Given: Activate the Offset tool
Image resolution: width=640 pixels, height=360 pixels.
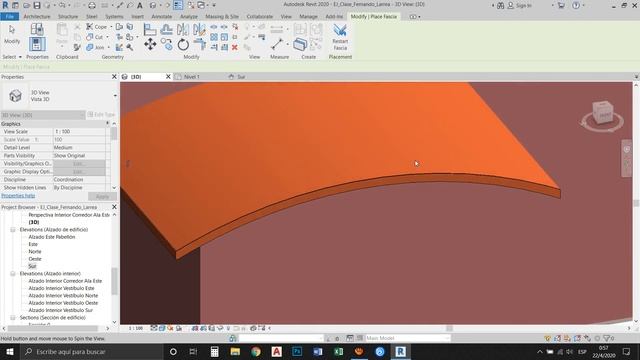Looking at the screenshot, I should coord(166,29).
